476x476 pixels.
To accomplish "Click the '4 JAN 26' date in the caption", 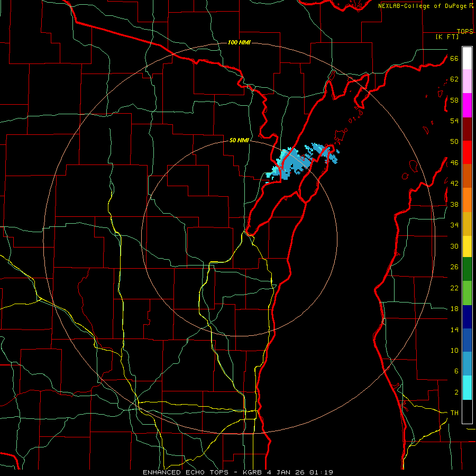I will pyautogui.click(x=287, y=472).
